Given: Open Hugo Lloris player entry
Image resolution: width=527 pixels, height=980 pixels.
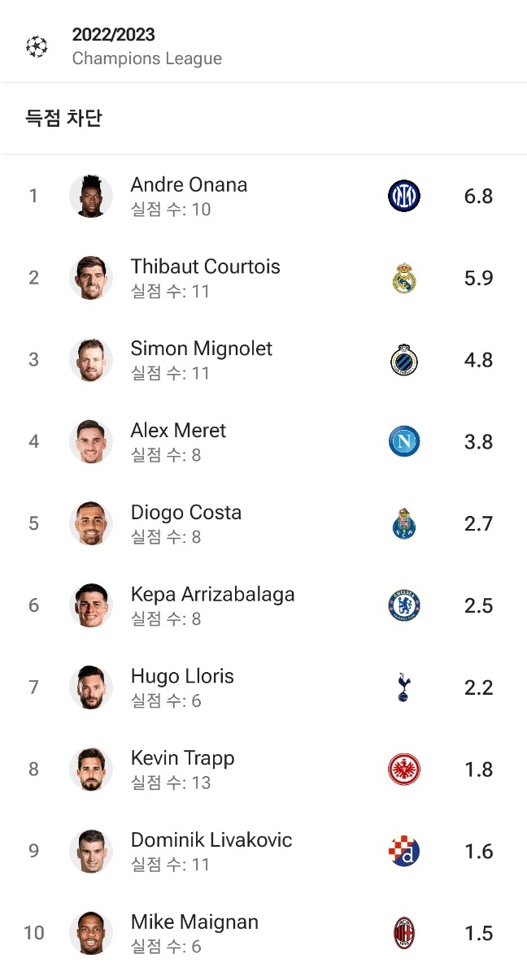Looking at the screenshot, I should tap(263, 687).
